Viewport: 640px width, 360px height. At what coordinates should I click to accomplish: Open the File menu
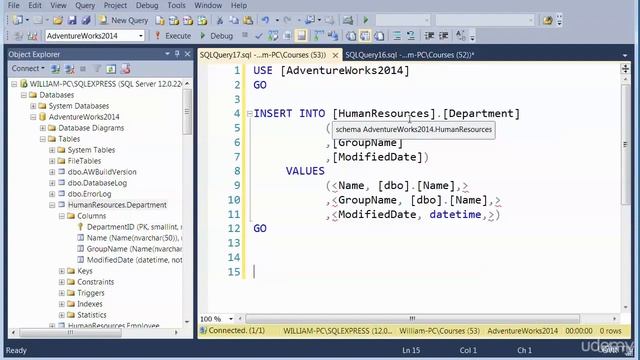13,5
